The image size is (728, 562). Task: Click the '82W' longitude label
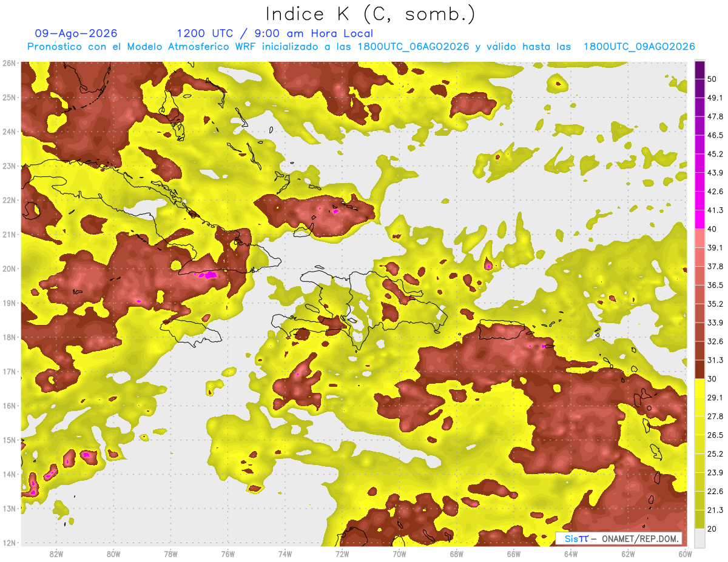click(56, 554)
